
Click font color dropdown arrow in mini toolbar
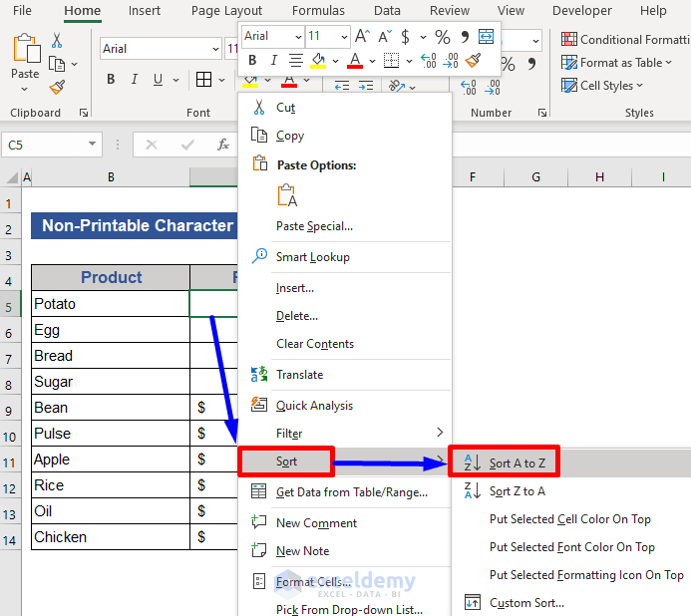coord(372,61)
